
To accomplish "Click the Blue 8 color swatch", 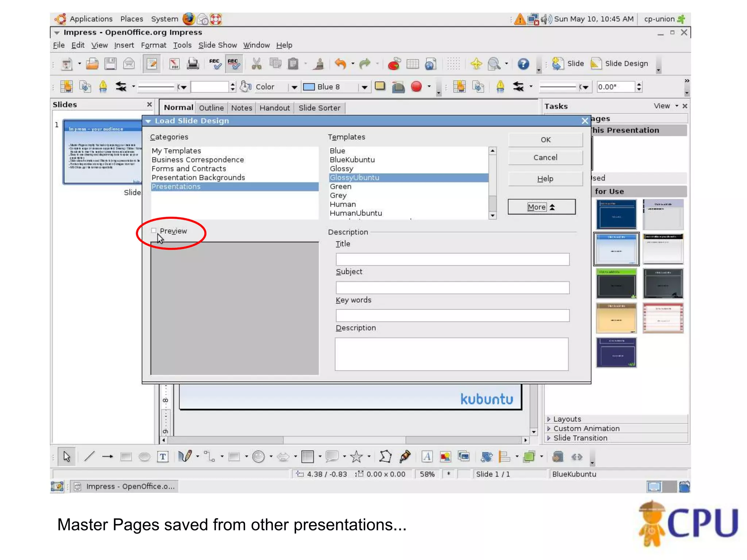I will pyautogui.click(x=309, y=87).
